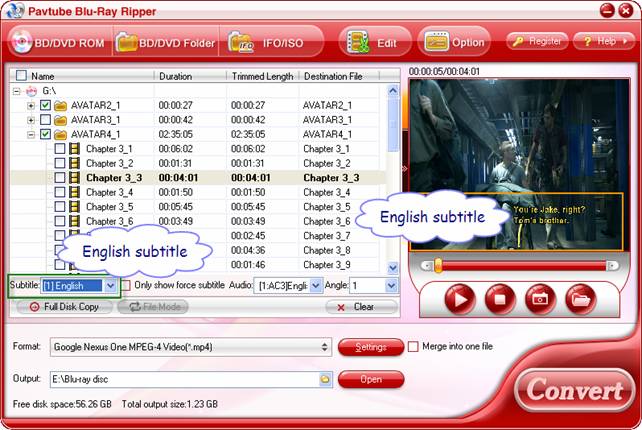642x430 pixels.
Task: Enable Merge into one file
Action: tap(413, 346)
